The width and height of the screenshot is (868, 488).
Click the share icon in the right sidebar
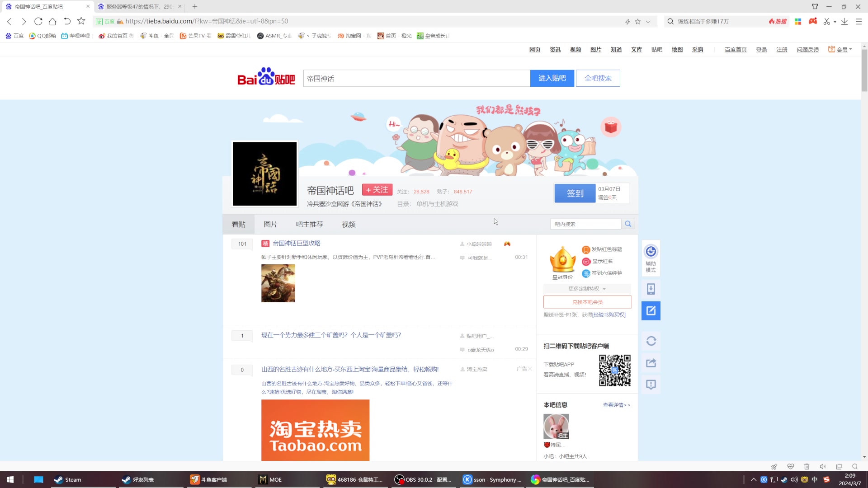651,362
